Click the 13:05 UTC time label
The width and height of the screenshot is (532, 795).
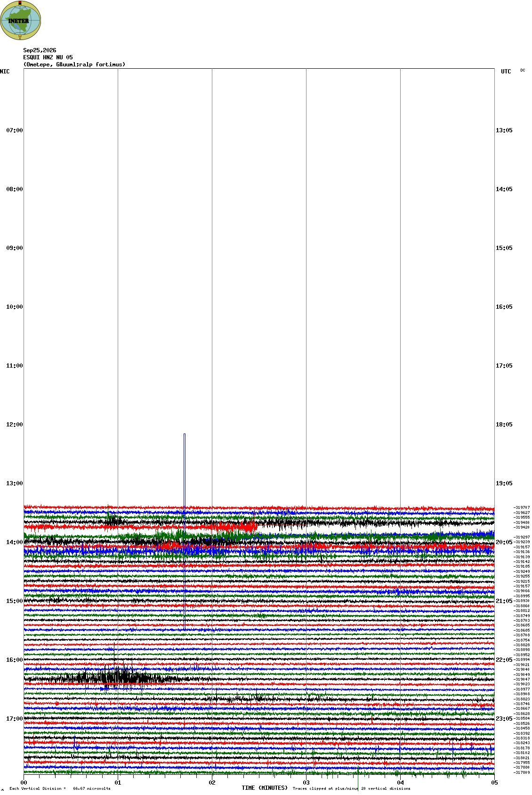[x=504, y=130]
